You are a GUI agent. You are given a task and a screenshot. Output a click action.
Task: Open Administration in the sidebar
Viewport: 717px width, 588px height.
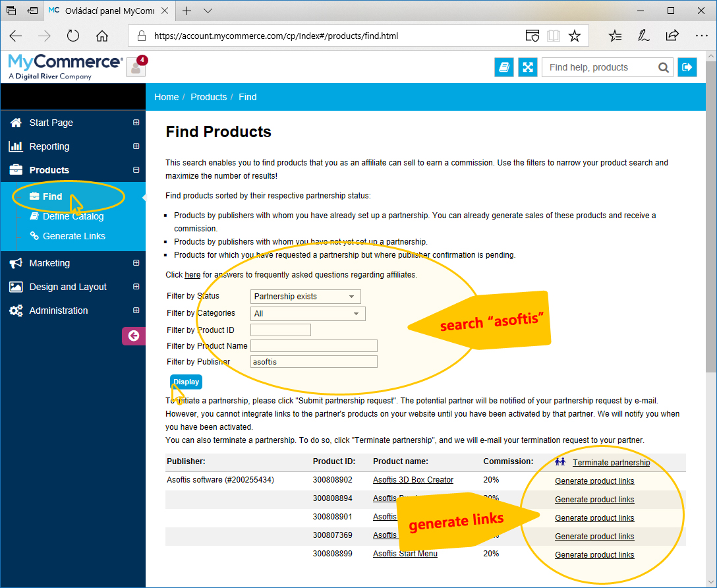coord(59,310)
